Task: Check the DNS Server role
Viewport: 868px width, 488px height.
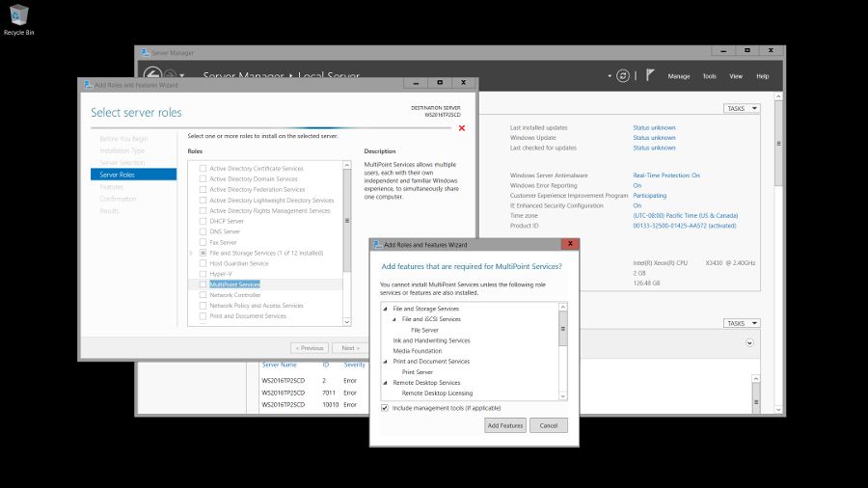Action: coord(203,231)
